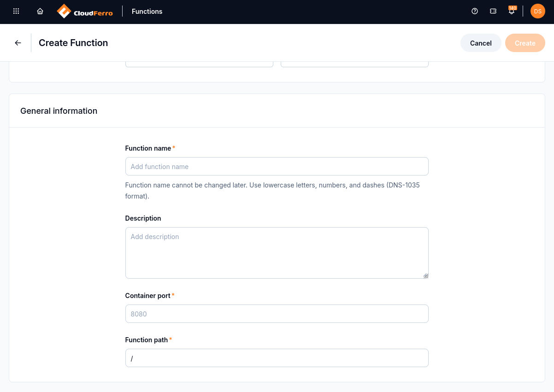Click the 'Description' field label

(143, 218)
